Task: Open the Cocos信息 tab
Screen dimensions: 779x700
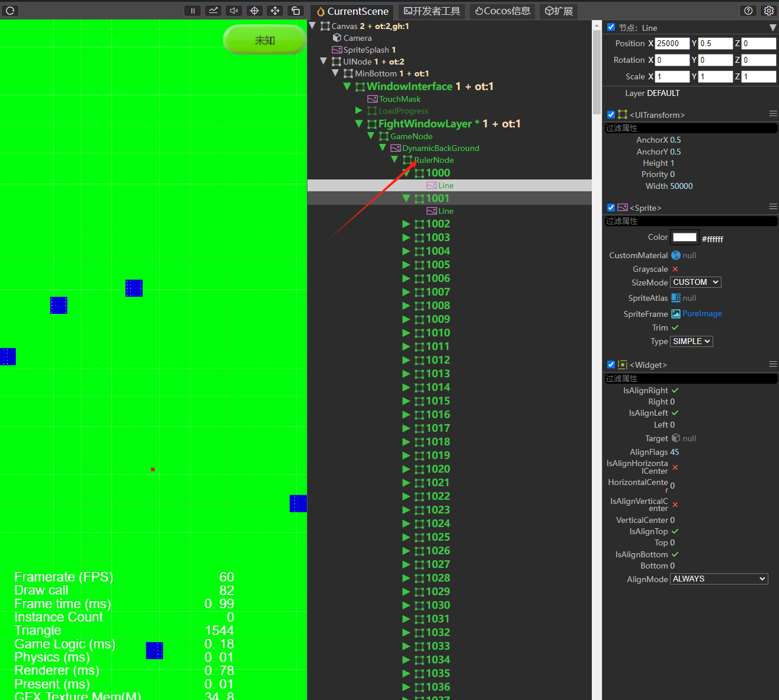Action: 503,11
